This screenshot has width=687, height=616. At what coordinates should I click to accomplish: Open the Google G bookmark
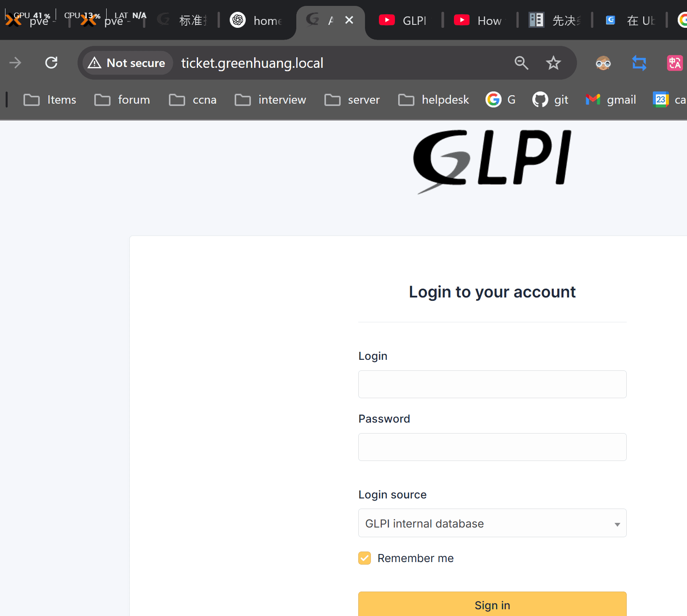pos(501,100)
